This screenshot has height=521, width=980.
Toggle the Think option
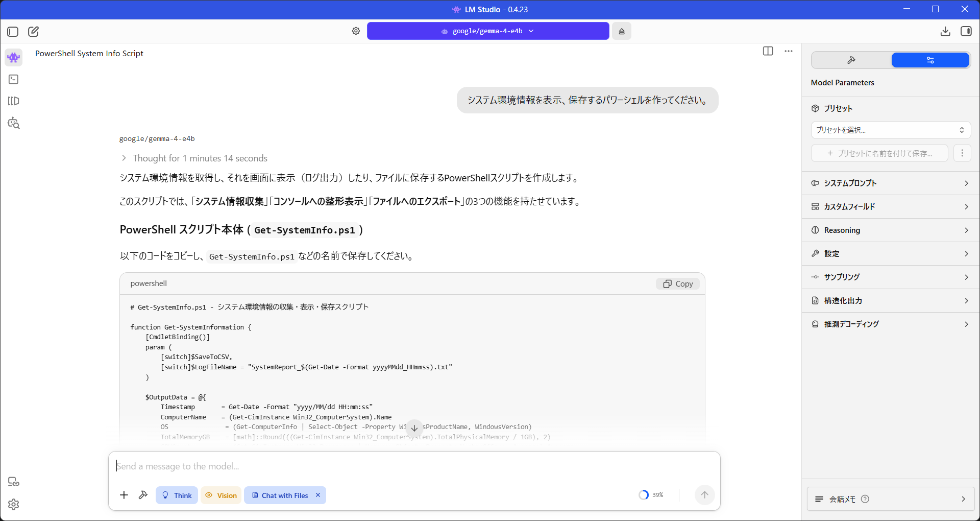(x=177, y=495)
